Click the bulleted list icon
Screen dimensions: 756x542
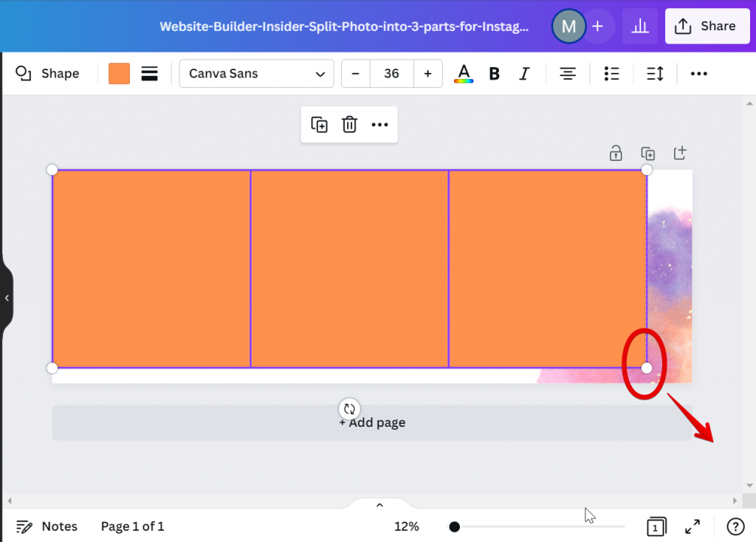(611, 73)
